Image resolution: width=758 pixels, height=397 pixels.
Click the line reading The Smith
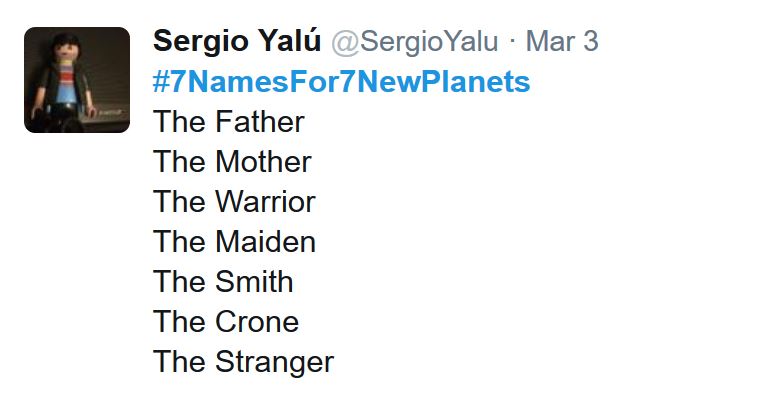[223, 282]
